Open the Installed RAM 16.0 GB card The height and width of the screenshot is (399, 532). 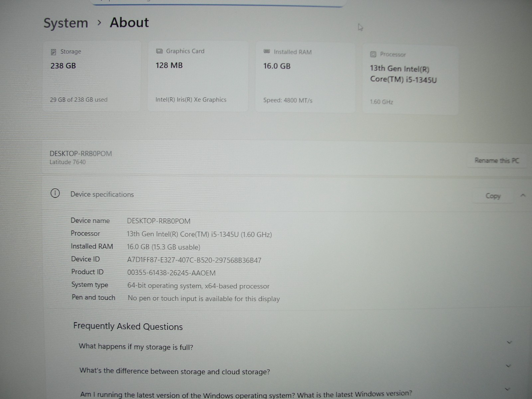click(305, 77)
